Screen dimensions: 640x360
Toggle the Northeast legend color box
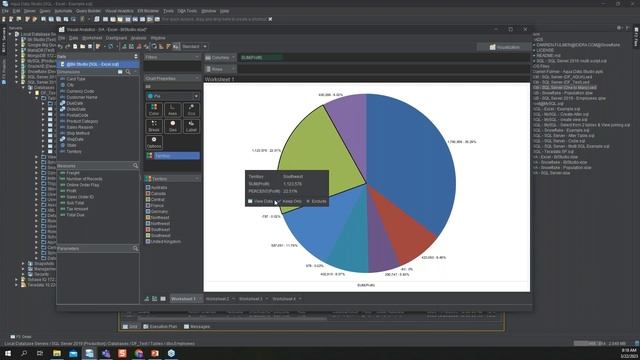[x=148, y=218]
